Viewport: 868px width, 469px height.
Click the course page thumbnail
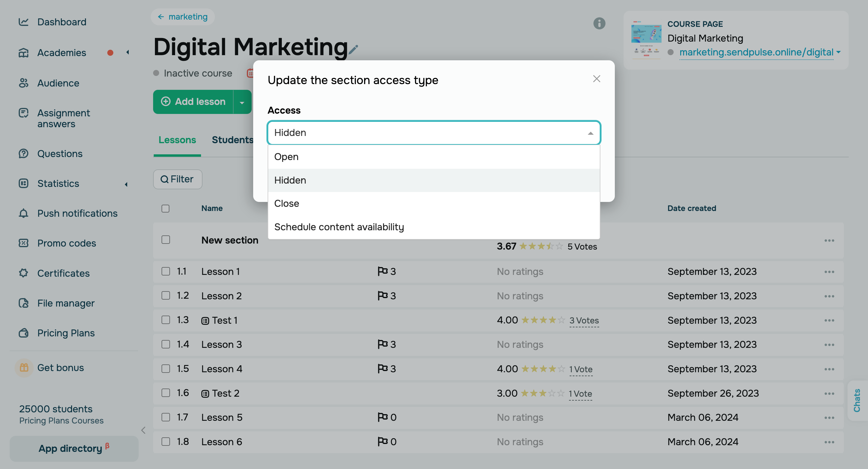646,39
